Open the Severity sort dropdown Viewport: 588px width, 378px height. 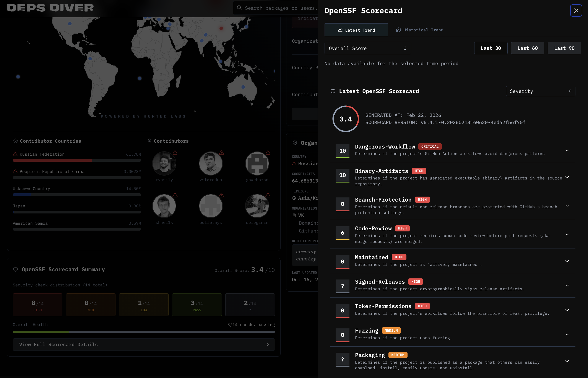click(x=540, y=91)
